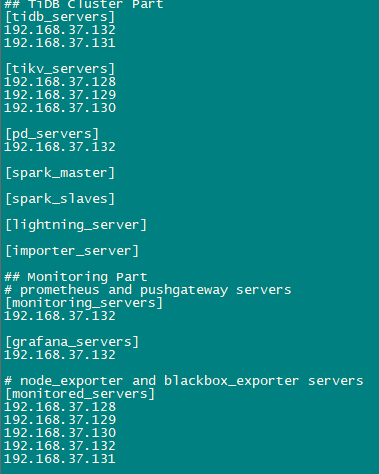Viewport: 379px width, 474px height.
Task: Click the [importer_server] section header
Action: pos(72,251)
